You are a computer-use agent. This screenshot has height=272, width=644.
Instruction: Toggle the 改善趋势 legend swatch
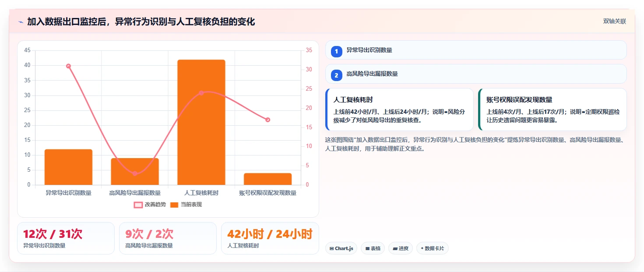click(x=138, y=205)
